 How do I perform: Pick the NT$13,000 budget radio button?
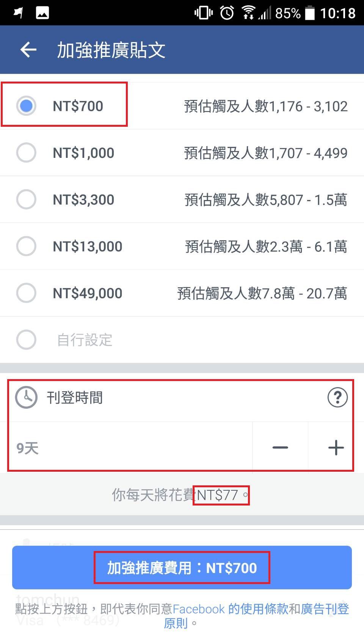pos(26,246)
